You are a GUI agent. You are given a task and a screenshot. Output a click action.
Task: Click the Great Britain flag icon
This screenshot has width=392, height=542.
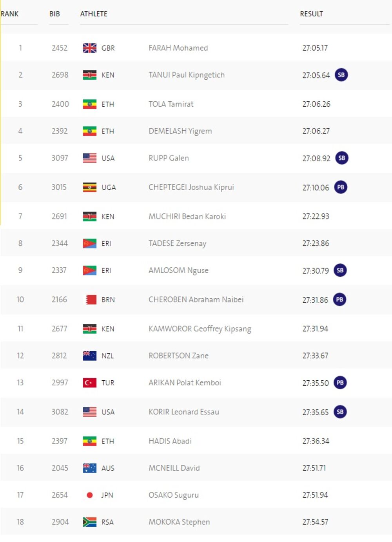89,48
